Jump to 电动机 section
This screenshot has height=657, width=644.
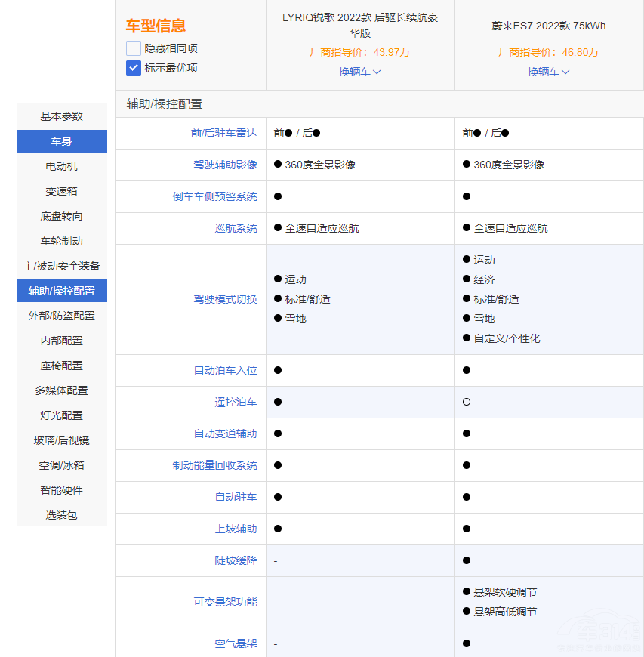click(x=62, y=166)
